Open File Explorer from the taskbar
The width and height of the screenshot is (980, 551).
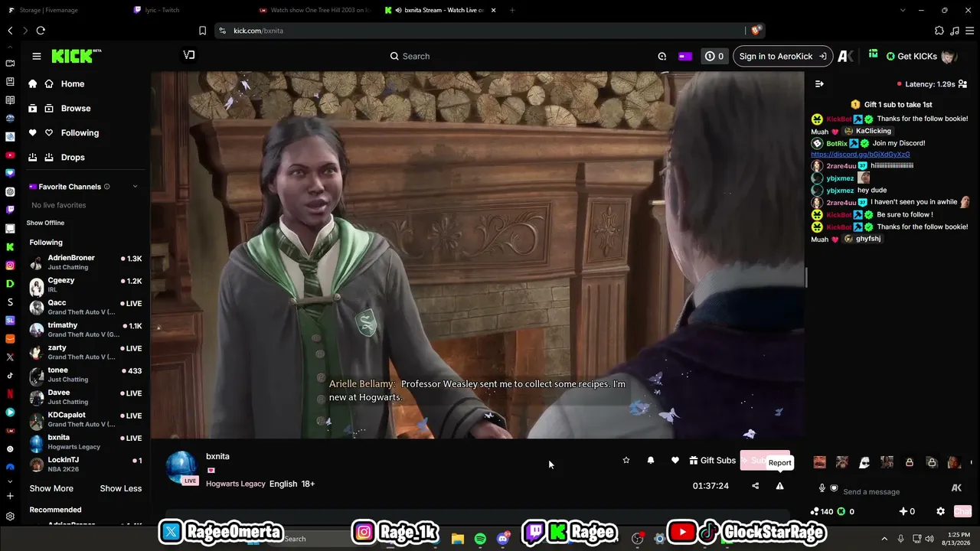(x=458, y=539)
